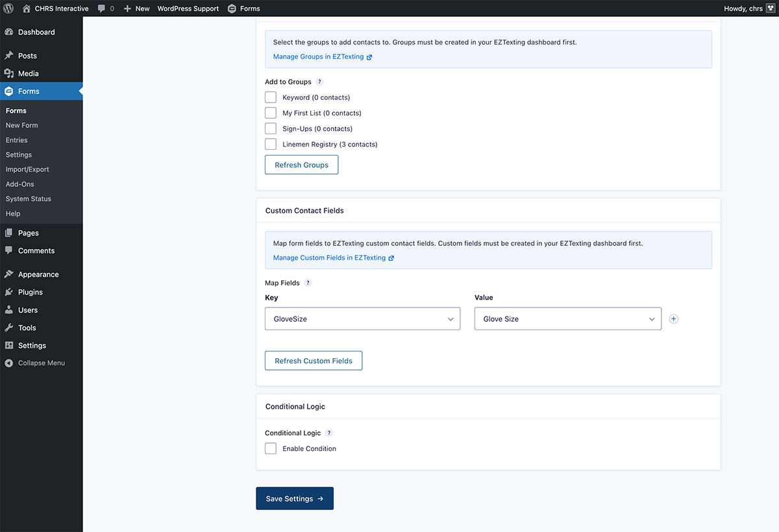Open the Map Fields help tooltip
Viewport: 779px width, 532px height.
(307, 282)
